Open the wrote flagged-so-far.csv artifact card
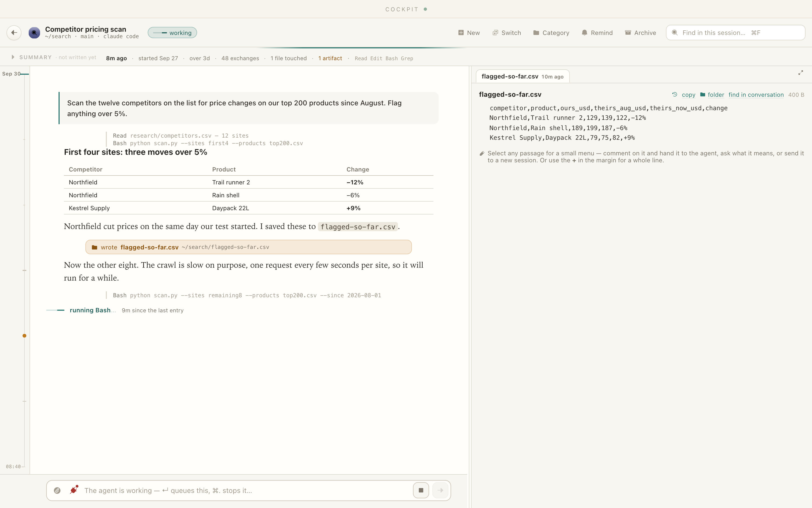This screenshot has width=812, height=508. pyautogui.click(x=248, y=247)
